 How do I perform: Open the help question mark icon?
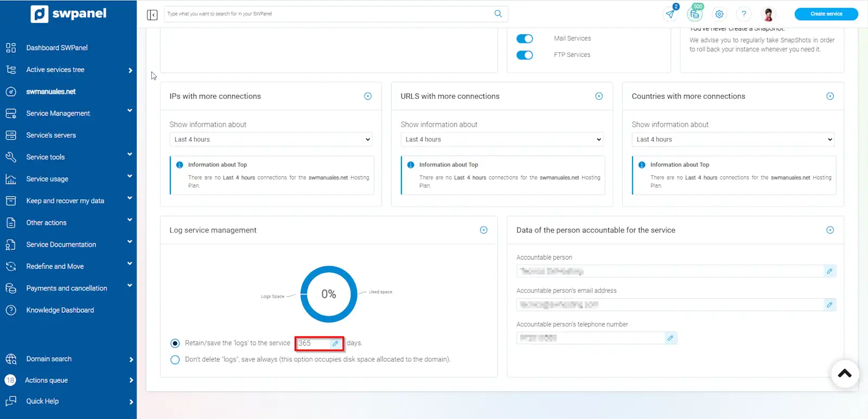coord(744,14)
